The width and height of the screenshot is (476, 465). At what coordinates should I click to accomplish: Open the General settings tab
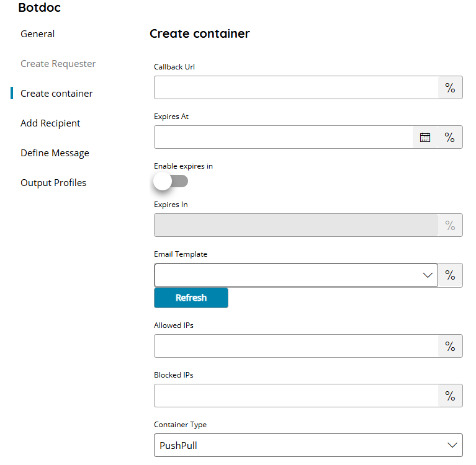click(x=38, y=34)
